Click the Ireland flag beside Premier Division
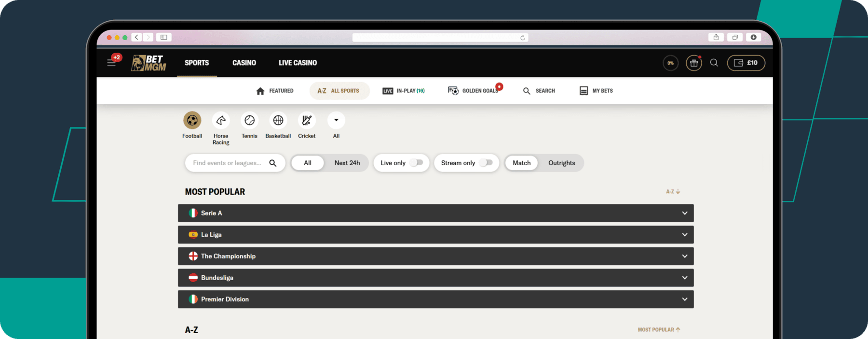Viewport: 868px width, 339px height. coord(193,299)
